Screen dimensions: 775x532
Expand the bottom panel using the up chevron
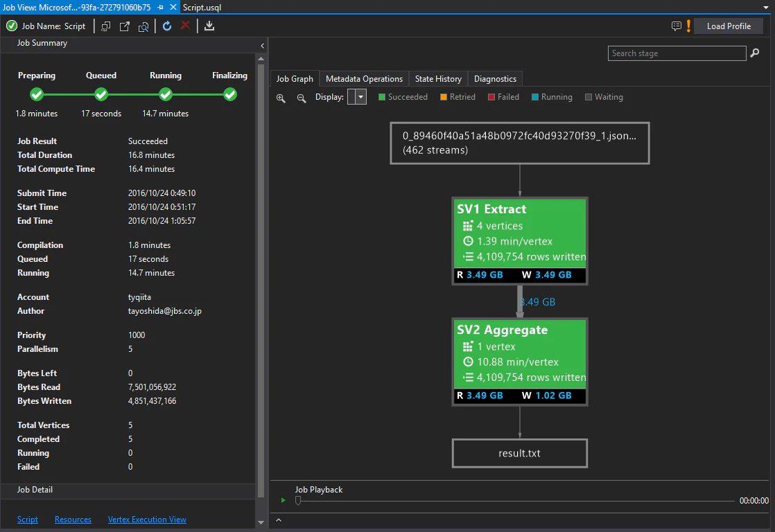click(x=279, y=520)
